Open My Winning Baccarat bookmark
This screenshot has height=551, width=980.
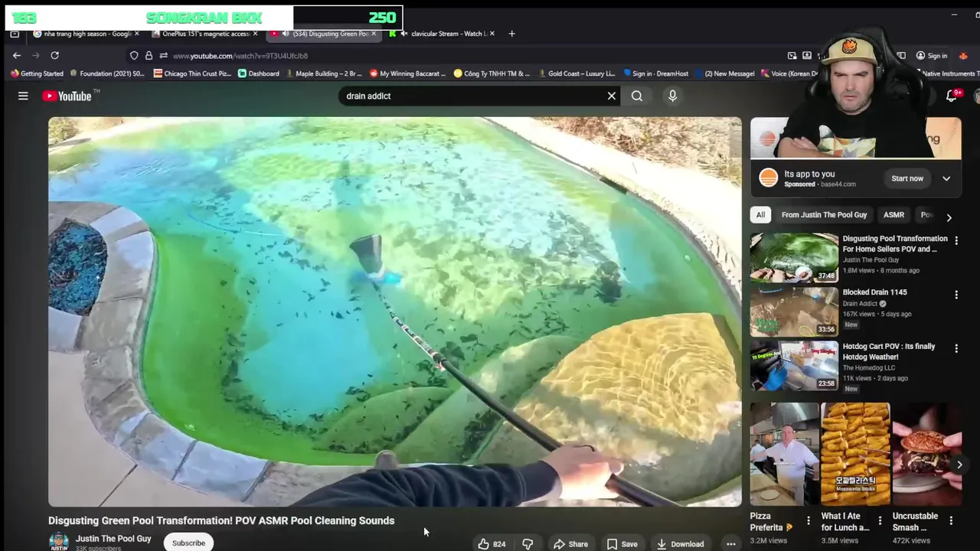pos(407,73)
